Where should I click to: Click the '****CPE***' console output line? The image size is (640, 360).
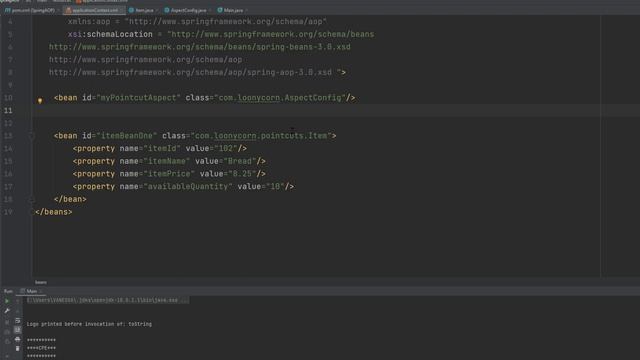click(x=41, y=348)
